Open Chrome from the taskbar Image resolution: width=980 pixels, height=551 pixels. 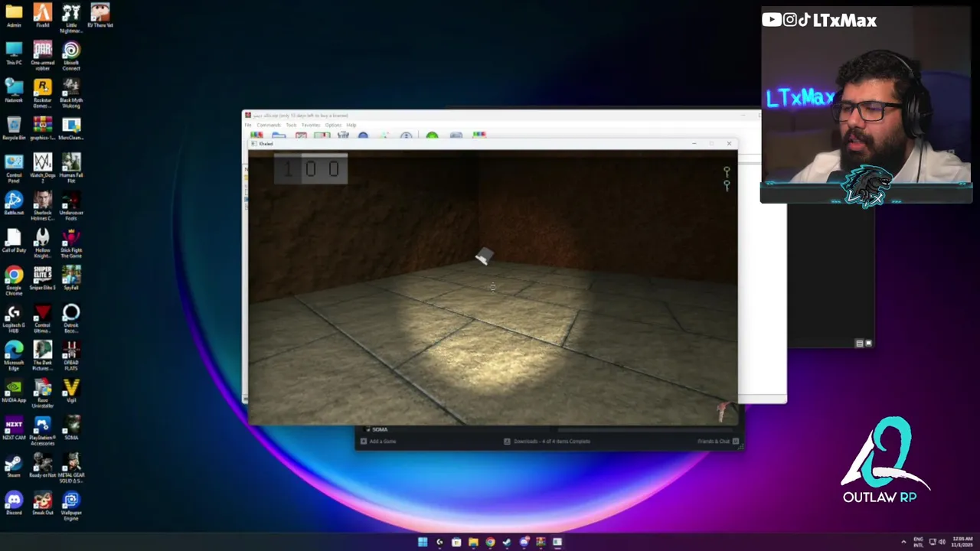[490, 542]
